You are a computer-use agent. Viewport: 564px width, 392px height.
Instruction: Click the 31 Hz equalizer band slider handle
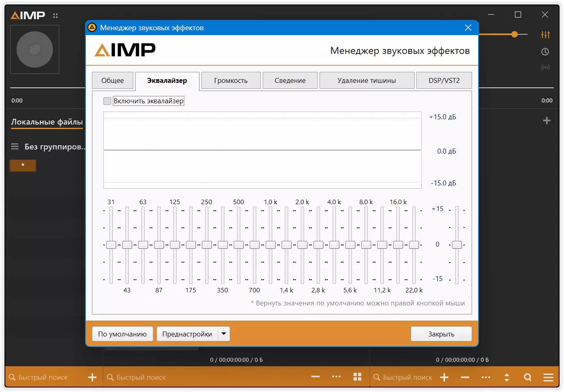tap(111, 245)
